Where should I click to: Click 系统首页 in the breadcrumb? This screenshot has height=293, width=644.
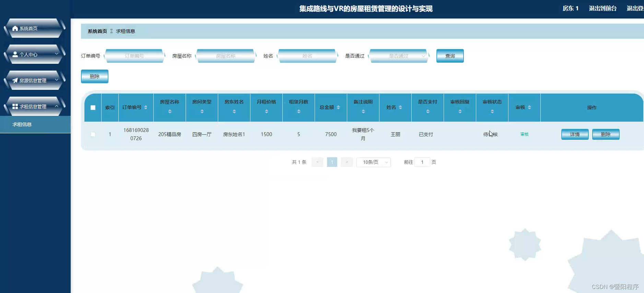click(x=97, y=31)
